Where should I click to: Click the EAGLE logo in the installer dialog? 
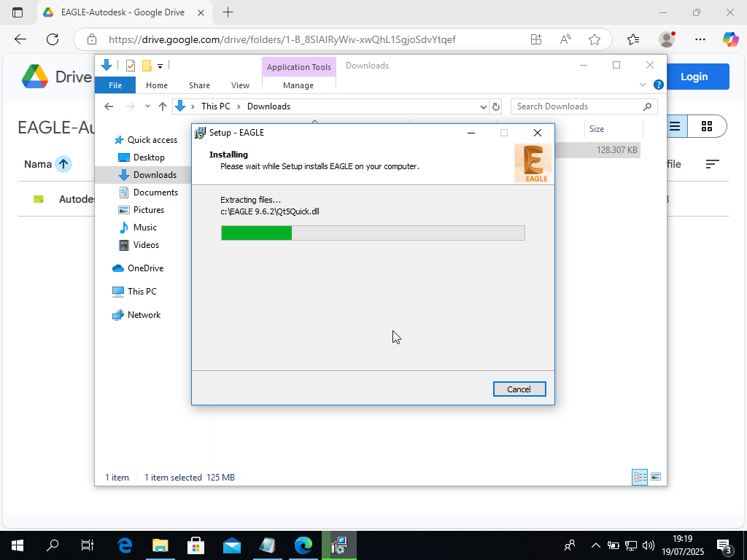tap(533, 161)
